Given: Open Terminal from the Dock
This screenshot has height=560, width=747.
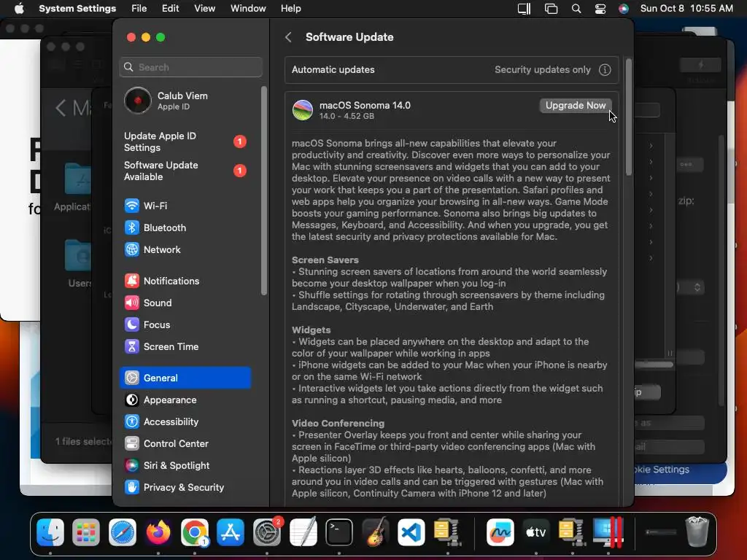Looking at the screenshot, I should [x=339, y=532].
